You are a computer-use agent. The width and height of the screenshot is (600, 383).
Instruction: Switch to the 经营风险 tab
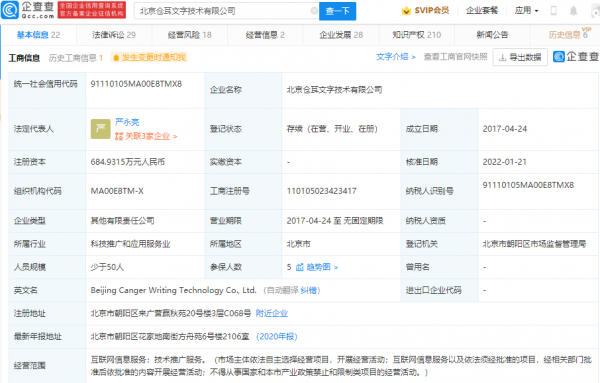click(x=190, y=35)
